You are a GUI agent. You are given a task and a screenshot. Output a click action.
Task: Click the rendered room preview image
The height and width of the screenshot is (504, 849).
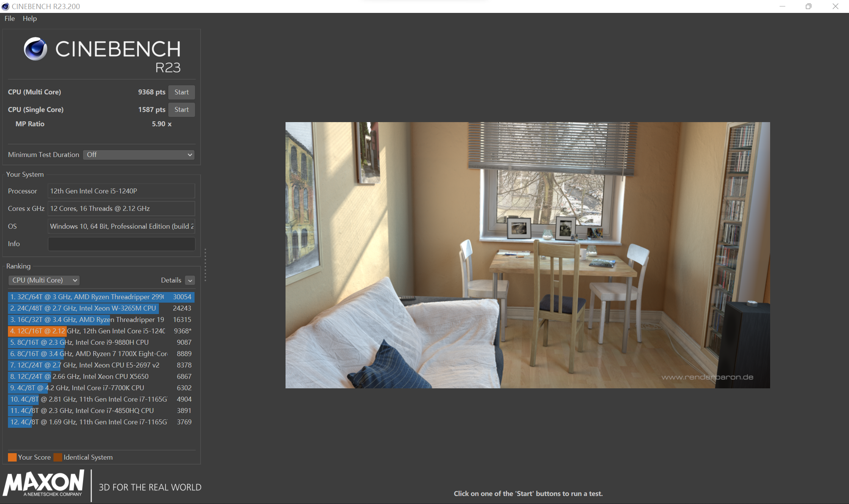click(x=527, y=255)
